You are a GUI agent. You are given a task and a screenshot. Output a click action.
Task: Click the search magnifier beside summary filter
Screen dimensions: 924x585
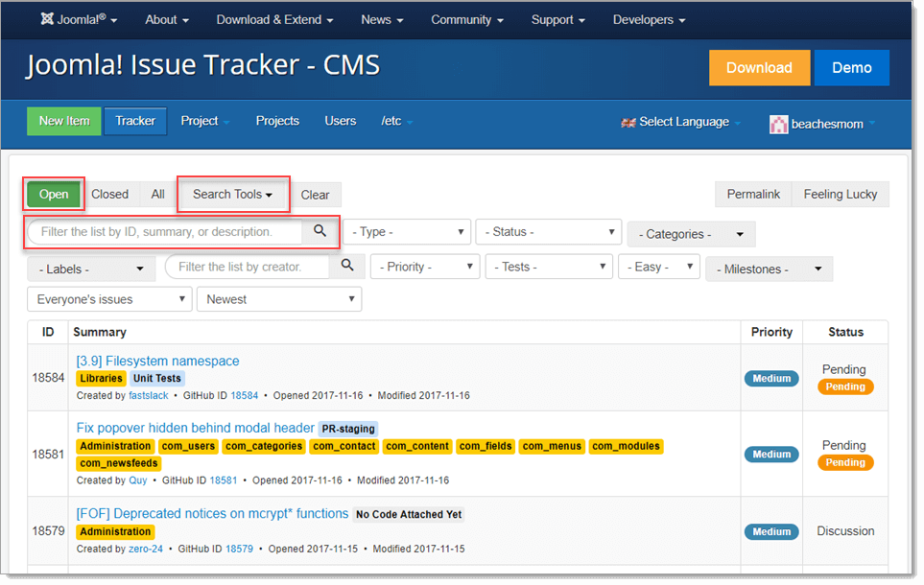[320, 231]
